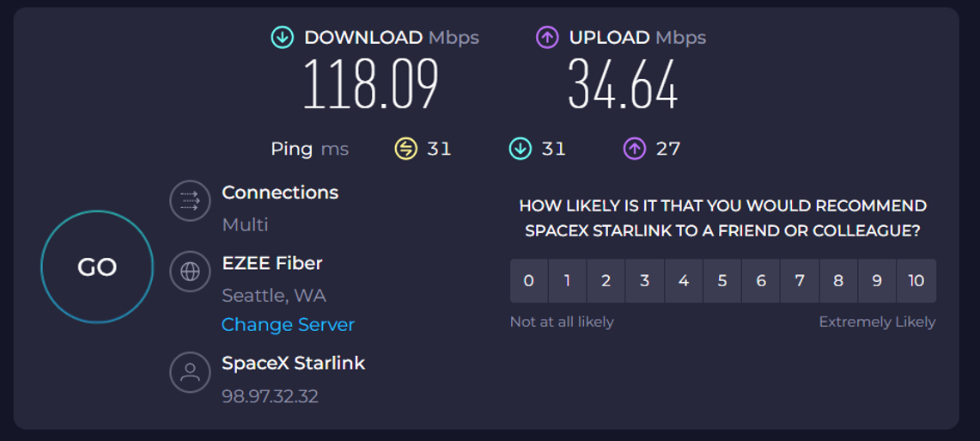The width and height of the screenshot is (980, 441).
Task: Click the EZEE Fiber server name
Action: point(272,263)
